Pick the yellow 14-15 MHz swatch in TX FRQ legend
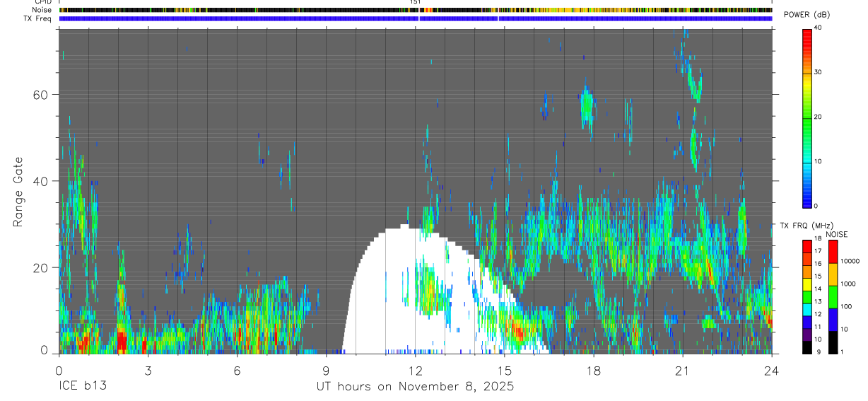The image size is (868, 401). click(x=807, y=284)
